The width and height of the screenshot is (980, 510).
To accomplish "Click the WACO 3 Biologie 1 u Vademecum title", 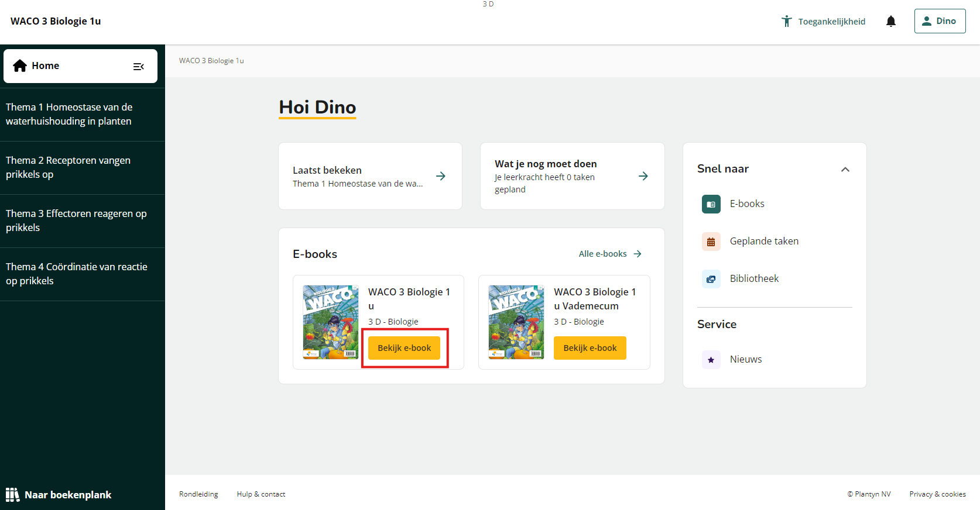I will tap(595, 299).
